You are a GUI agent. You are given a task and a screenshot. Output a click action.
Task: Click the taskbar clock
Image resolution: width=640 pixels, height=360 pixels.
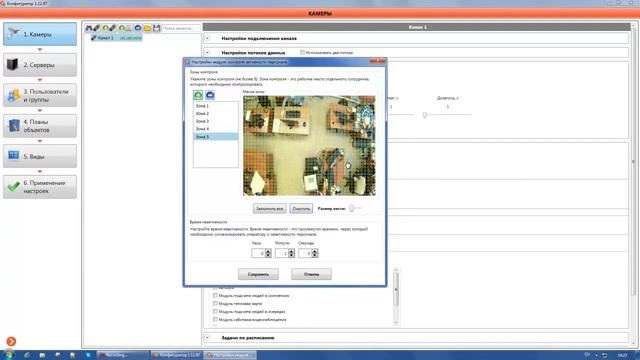pos(622,355)
